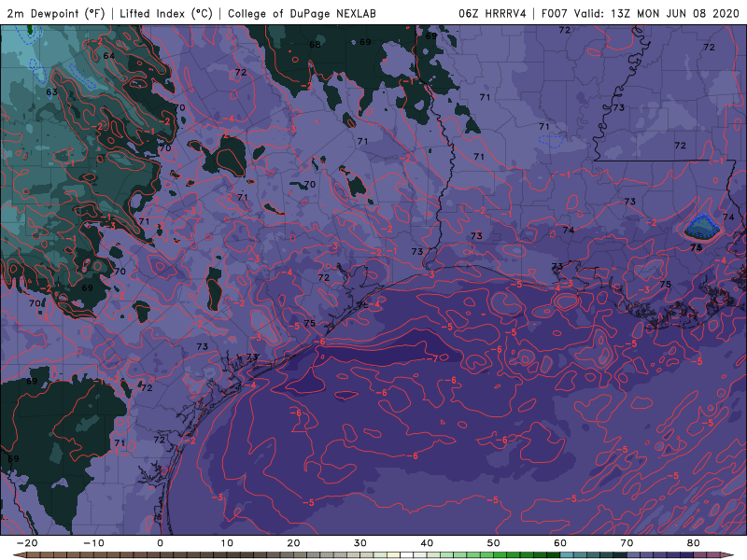Click the "-10" color scale label
The image size is (747, 560).
coord(92,543)
